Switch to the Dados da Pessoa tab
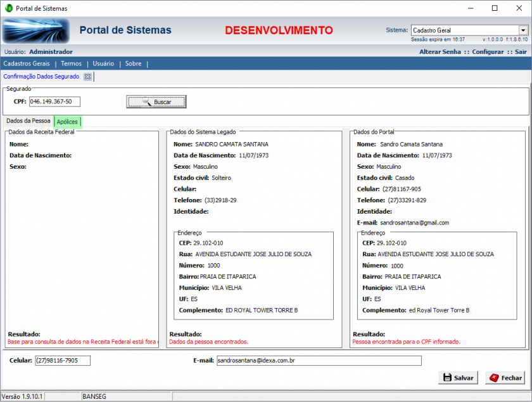The image size is (532, 402). point(28,121)
